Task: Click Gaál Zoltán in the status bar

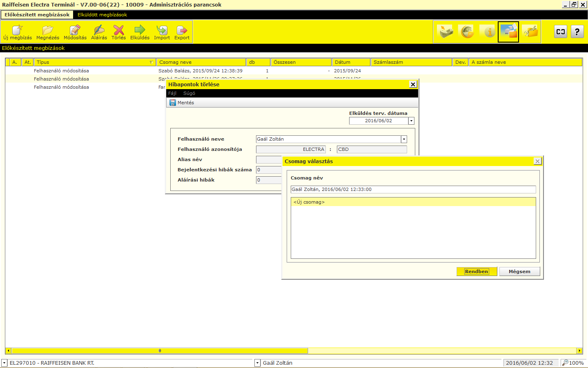Action: [x=278, y=363]
